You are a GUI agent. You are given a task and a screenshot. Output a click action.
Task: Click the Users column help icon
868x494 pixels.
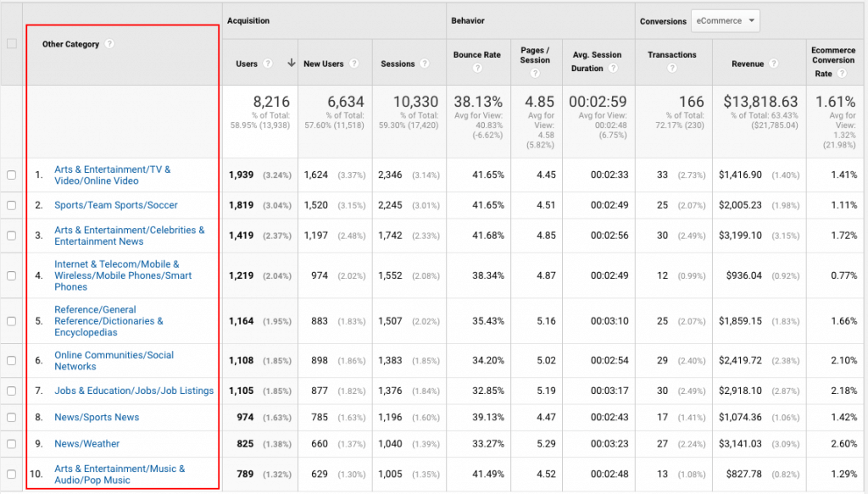tap(266, 64)
